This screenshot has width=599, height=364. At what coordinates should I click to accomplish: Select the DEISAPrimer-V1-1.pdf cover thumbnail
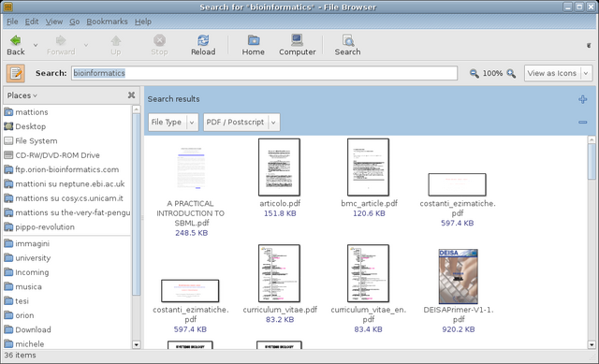tap(458, 277)
